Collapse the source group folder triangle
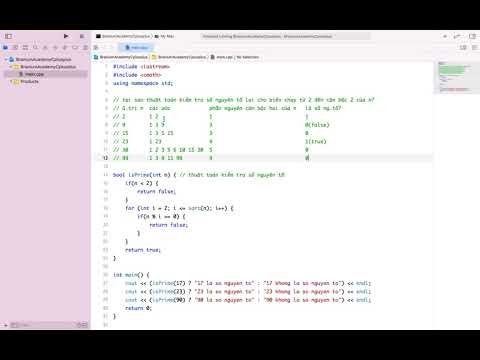Viewport: 480px width, 360px height. pyautogui.click(x=11, y=67)
